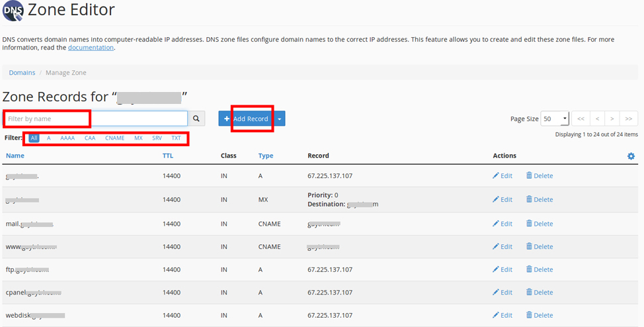The height and width of the screenshot is (327, 644).
Task: Click the Add Record button
Action: pyautogui.click(x=246, y=119)
